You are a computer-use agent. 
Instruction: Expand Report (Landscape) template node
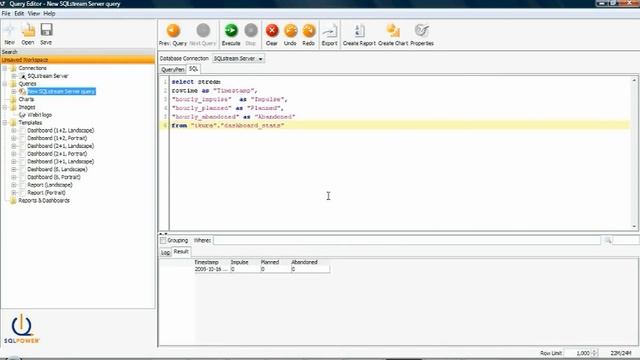click(x=13, y=185)
